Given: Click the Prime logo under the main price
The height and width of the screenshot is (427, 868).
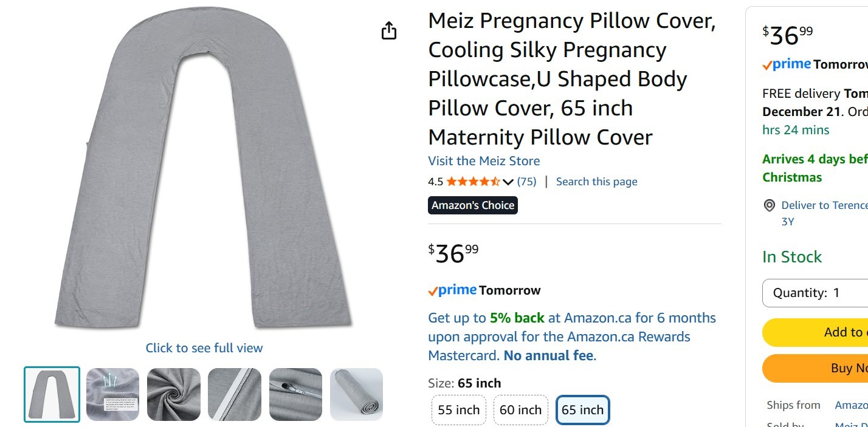Looking at the screenshot, I should pos(452,290).
